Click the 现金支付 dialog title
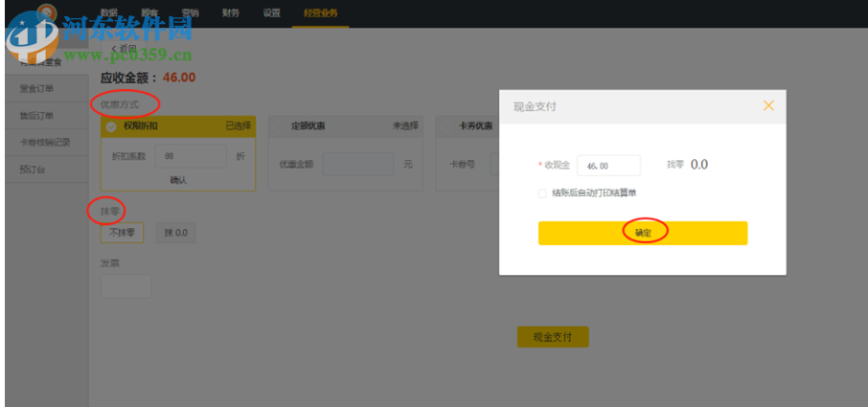 pos(535,106)
